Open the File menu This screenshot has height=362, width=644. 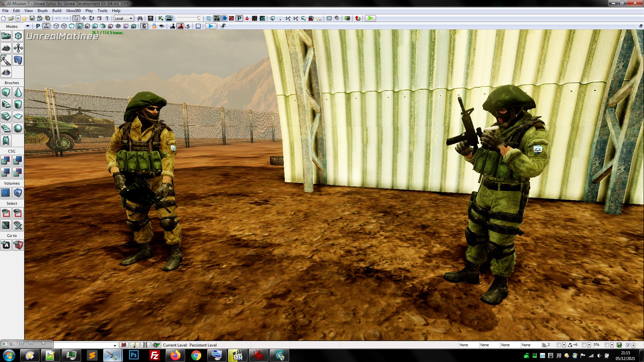click(x=5, y=11)
